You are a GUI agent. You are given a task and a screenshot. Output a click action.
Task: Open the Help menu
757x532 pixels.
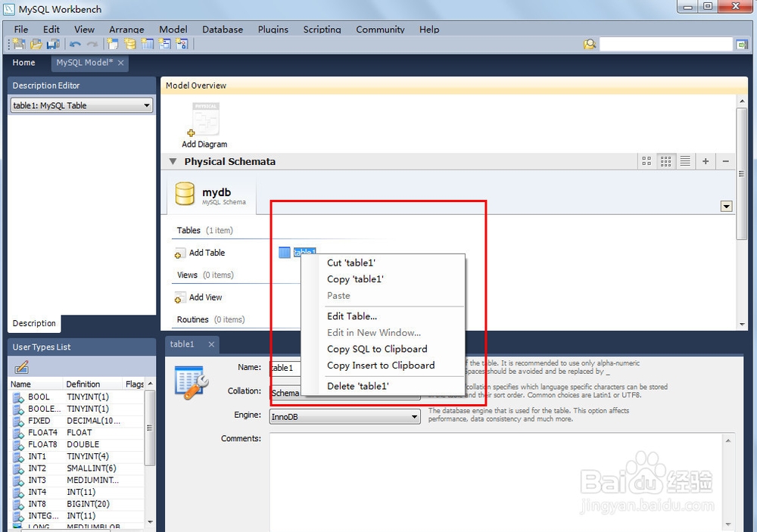(429, 30)
